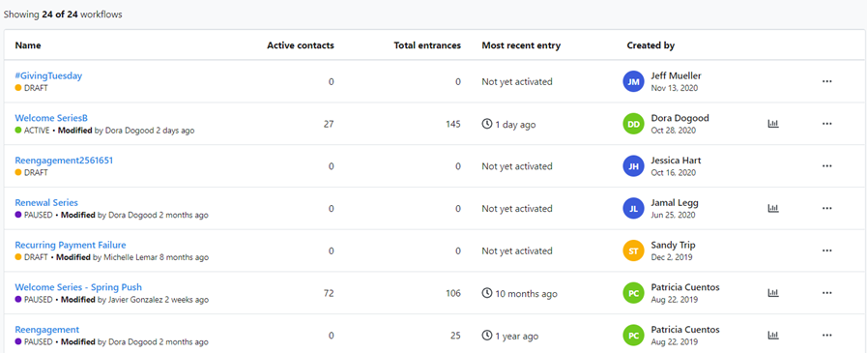This screenshot has width=868, height=353.
Task: Open the Reengagement2561651 workflow
Action: pos(64,161)
